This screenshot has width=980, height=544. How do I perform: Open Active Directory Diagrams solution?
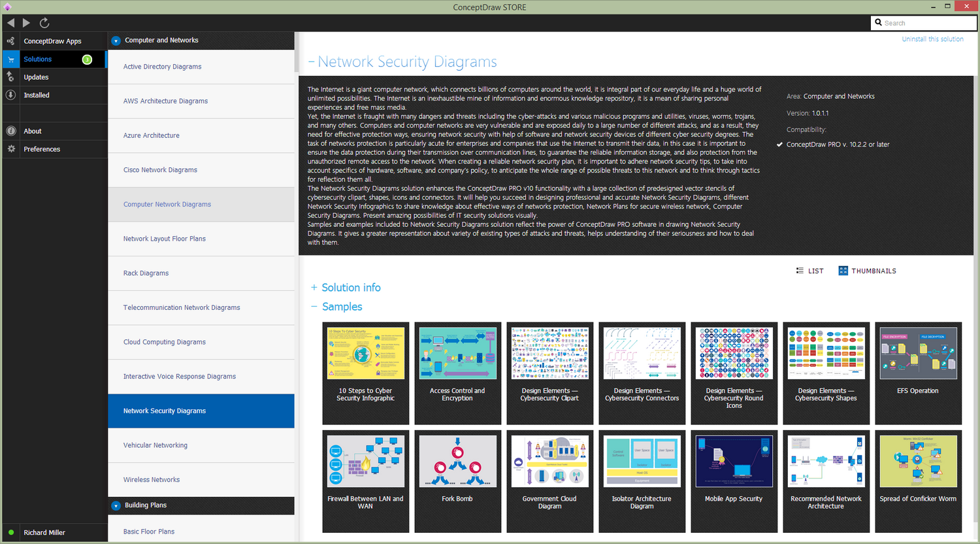tap(201, 67)
